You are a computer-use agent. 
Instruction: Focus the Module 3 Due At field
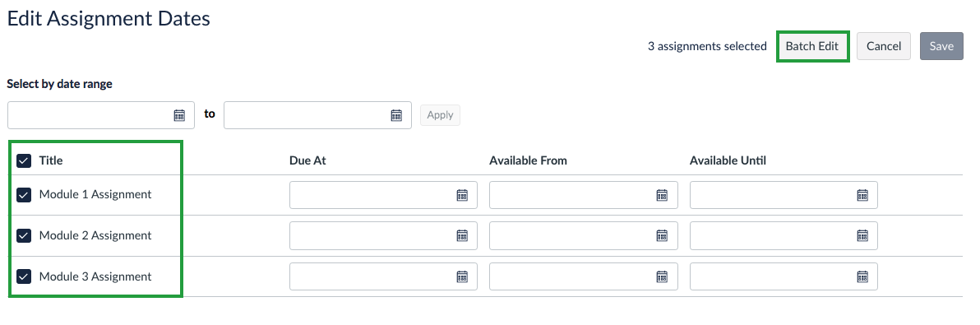tap(383, 276)
